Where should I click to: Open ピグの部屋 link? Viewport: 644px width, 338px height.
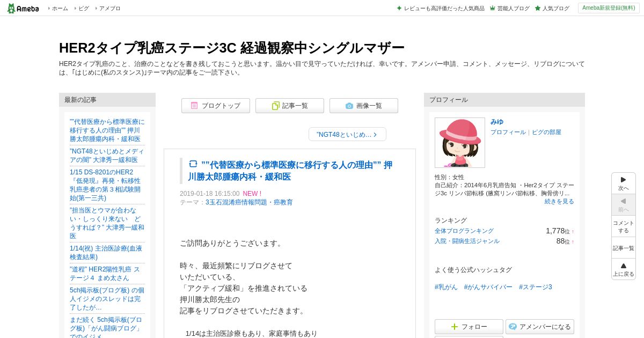coord(546,132)
